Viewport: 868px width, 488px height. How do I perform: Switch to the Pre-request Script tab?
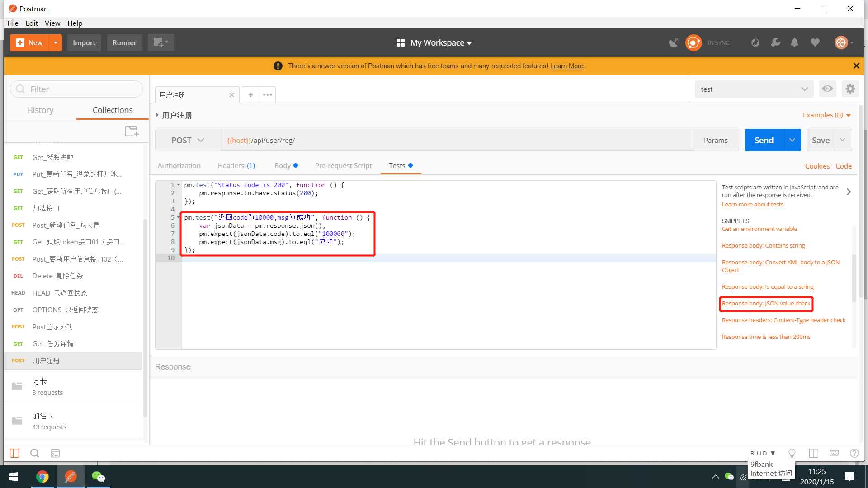pyautogui.click(x=344, y=166)
